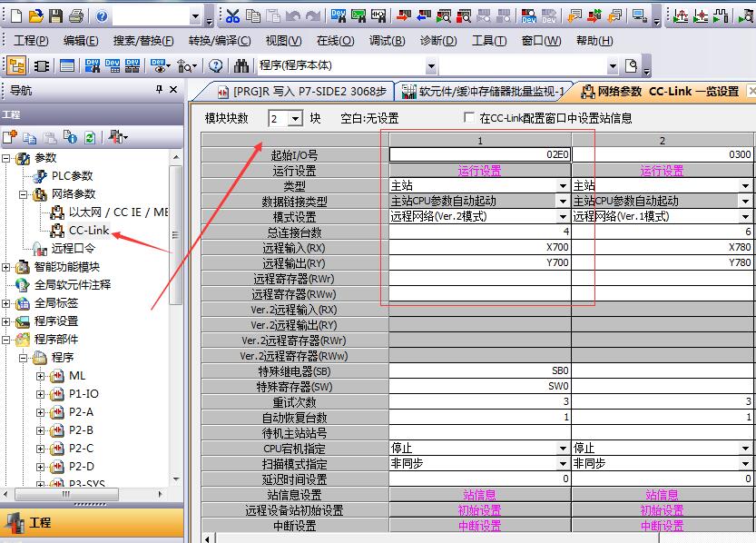Image resolution: width=756 pixels, height=543 pixels.
Task: Click the Print icon in toolbar
Action: pos(76,16)
